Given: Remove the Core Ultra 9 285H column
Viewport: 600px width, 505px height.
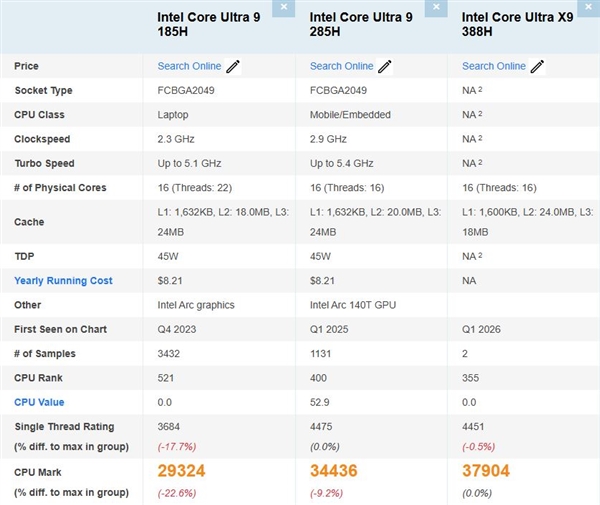Looking at the screenshot, I should tap(437, 7).
